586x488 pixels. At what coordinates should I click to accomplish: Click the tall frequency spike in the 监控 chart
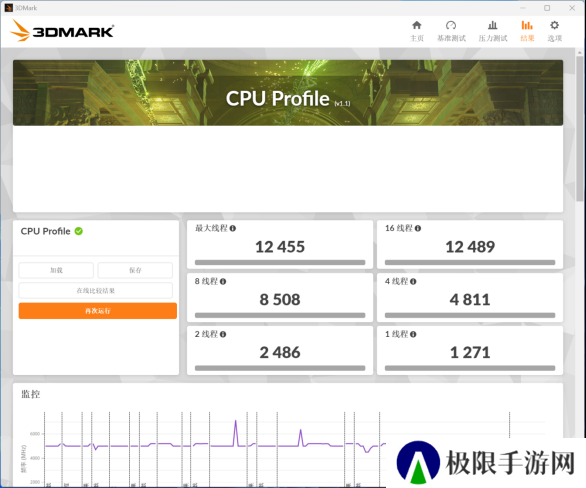pyautogui.click(x=235, y=433)
